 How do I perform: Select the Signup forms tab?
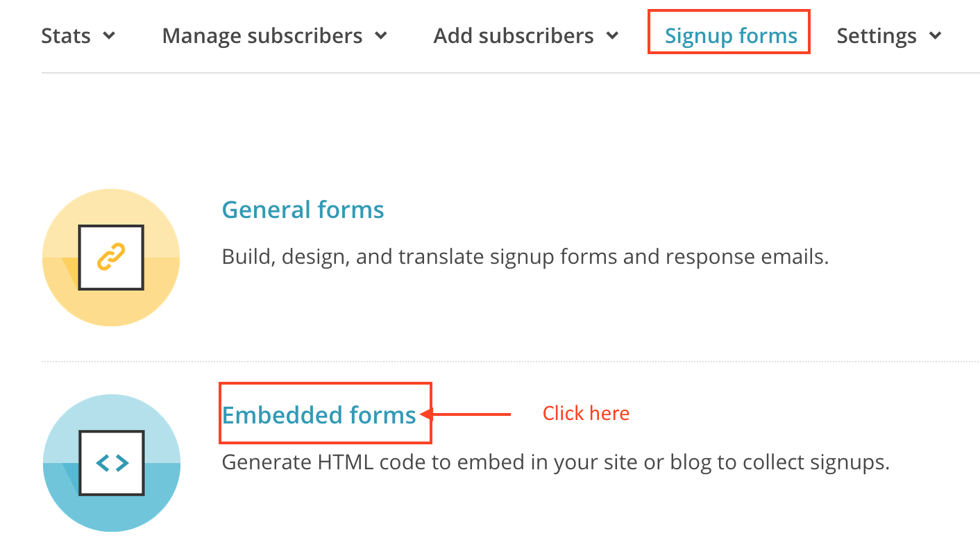pyautogui.click(x=731, y=35)
